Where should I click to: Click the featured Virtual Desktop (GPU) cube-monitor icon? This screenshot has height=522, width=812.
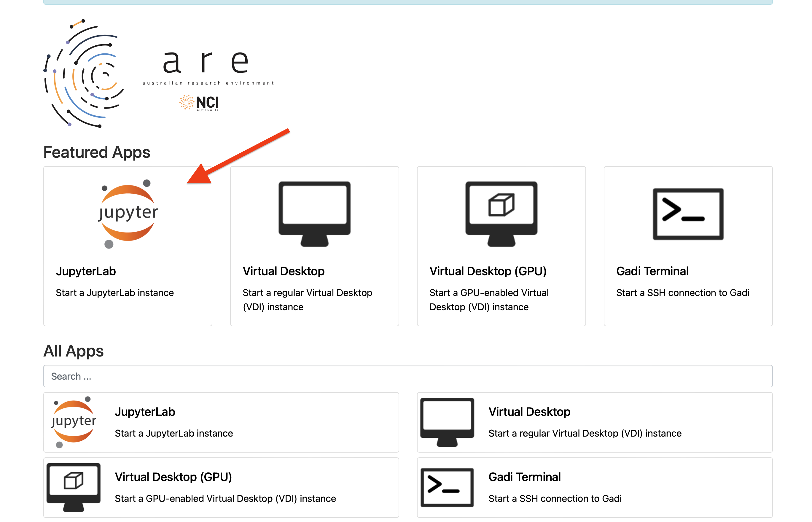(x=501, y=214)
